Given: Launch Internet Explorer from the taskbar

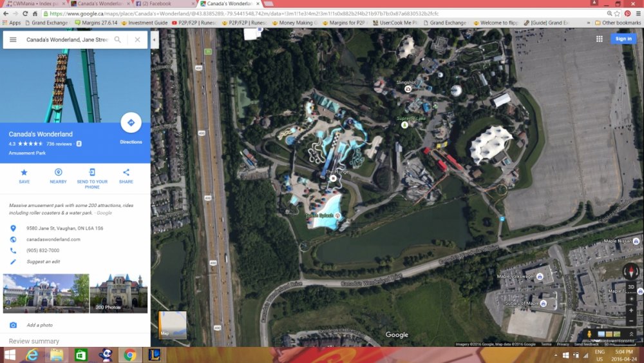Looking at the screenshot, I should (32, 355).
